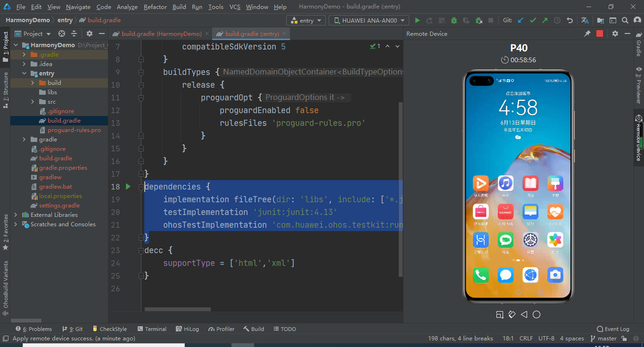The image size is (644, 347).
Task: Hide the Remote Device panel with the minus icon
Action: point(627,33)
